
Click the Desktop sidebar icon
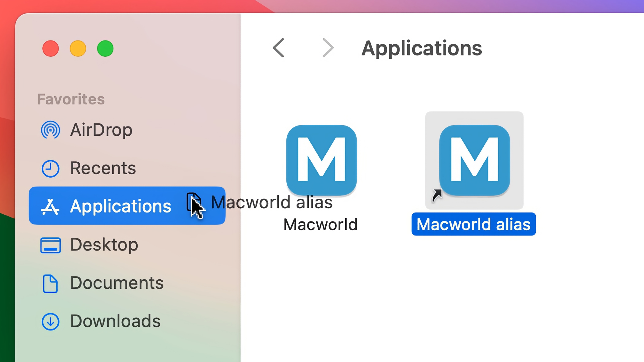(50, 245)
